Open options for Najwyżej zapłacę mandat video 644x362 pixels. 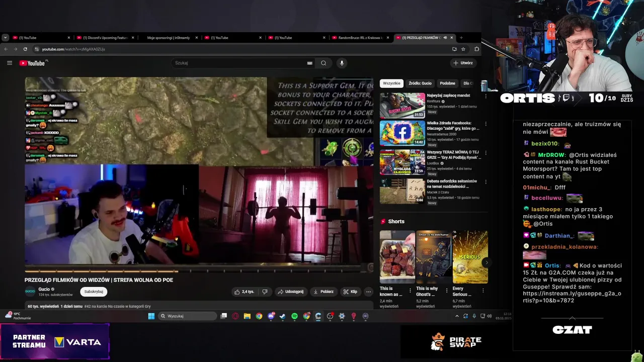pos(486,96)
